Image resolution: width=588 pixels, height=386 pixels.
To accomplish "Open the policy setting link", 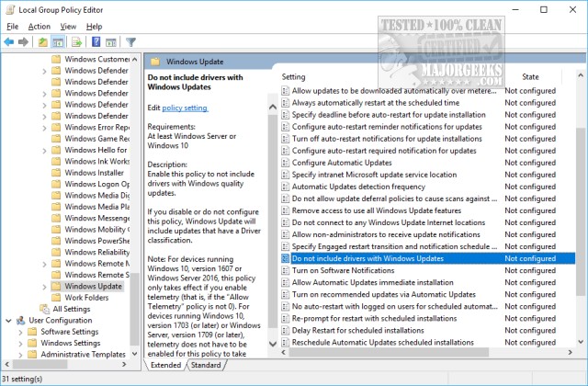I will tap(185, 108).
